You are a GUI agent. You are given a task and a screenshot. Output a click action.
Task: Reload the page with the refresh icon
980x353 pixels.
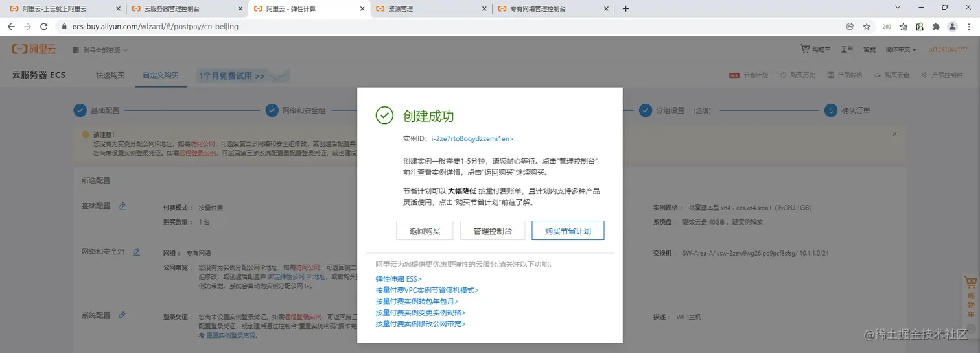pos(44,27)
